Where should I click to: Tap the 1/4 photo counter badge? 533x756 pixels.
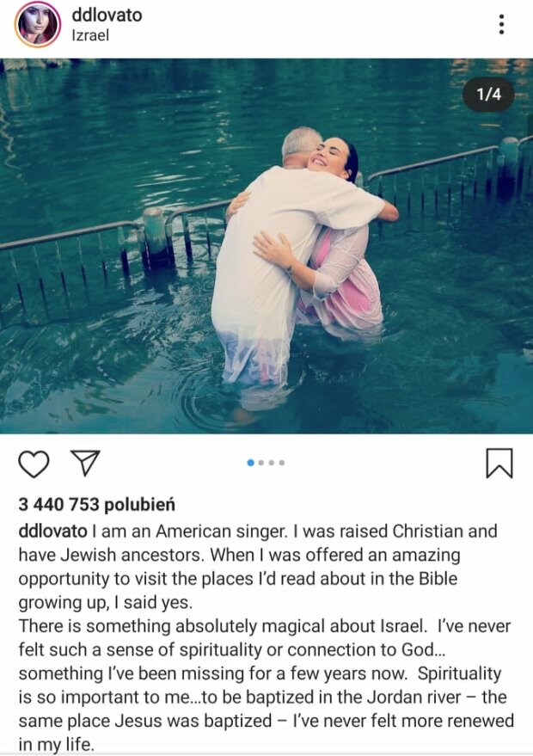pyautogui.click(x=488, y=94)
